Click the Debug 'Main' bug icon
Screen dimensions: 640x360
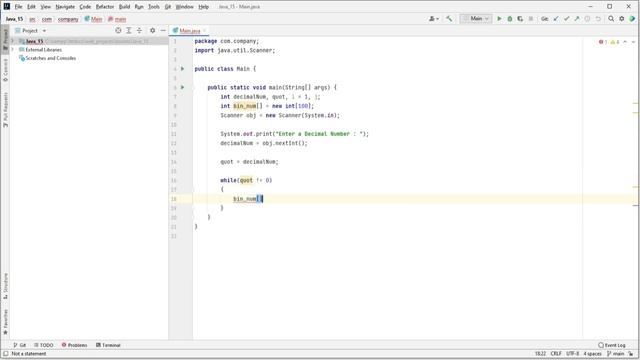509,19
